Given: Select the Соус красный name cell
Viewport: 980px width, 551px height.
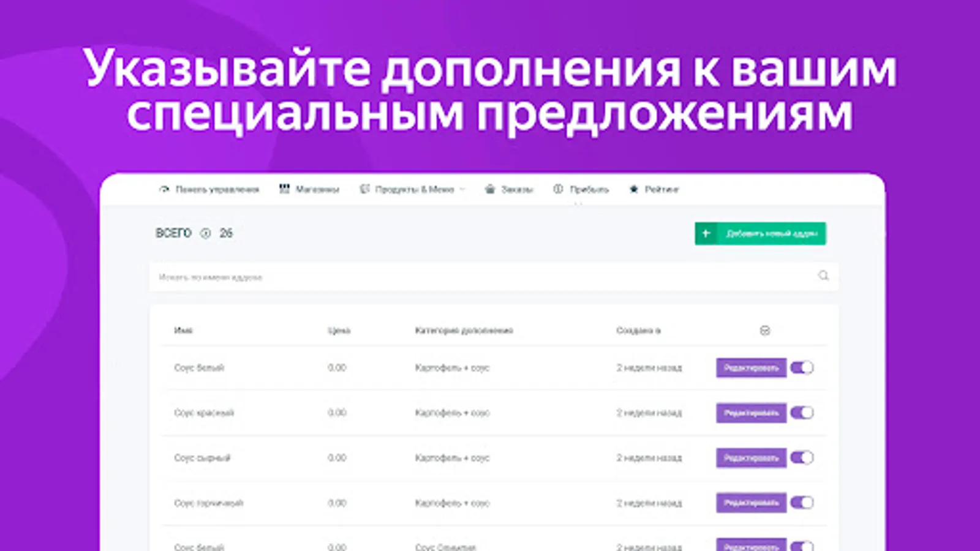Looking at the screenshot, I should point(204,413).
